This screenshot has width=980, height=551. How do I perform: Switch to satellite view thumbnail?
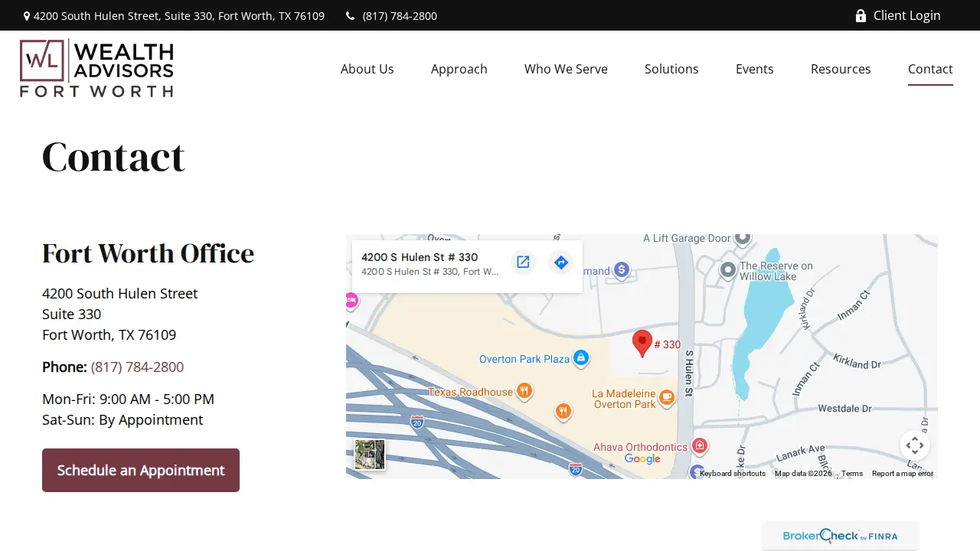[370, 454]
